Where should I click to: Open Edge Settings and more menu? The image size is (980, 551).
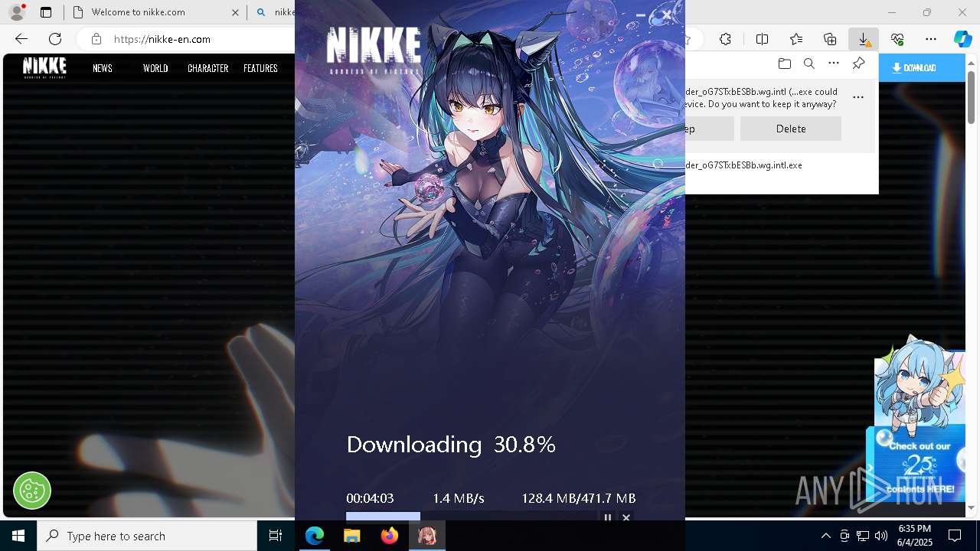(x=931, y=39)
